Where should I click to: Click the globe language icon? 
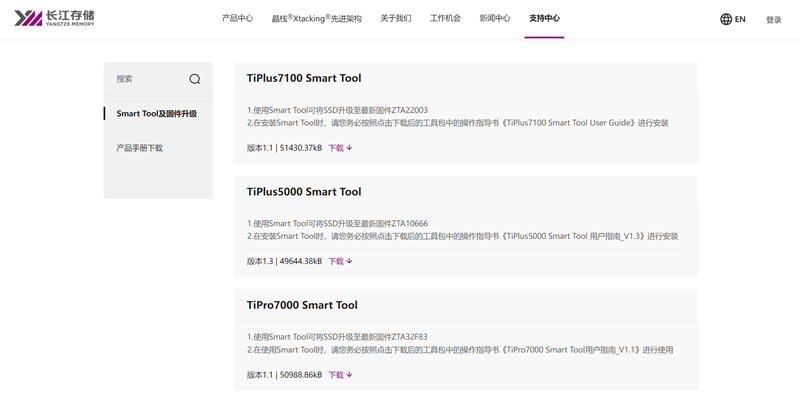[x=726, y=19]
